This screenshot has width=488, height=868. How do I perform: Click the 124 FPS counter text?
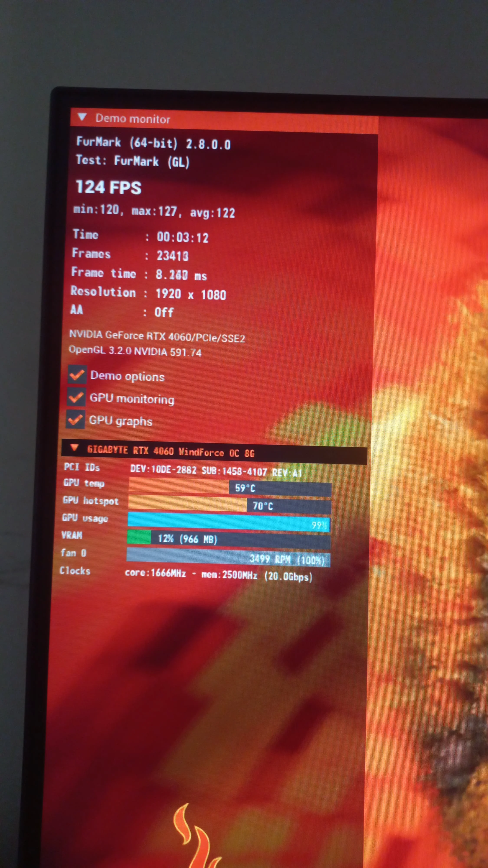point(108,187)
